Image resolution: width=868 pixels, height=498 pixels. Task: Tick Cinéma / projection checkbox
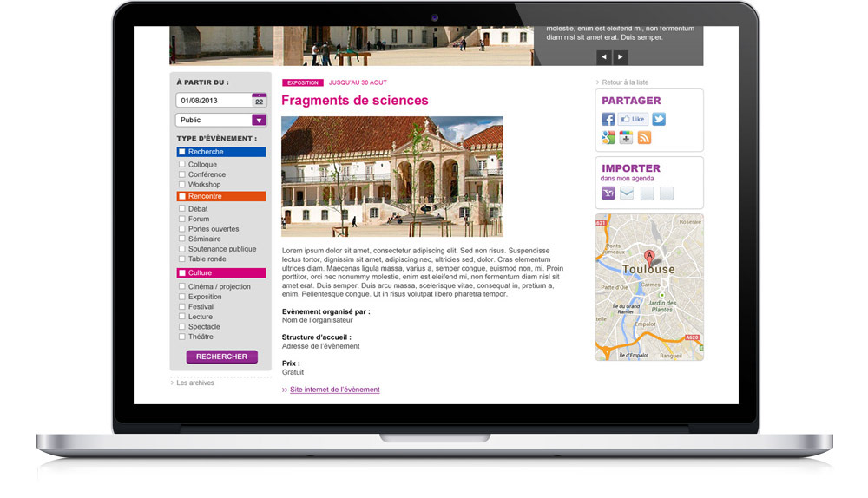click(x=181, y=286)
